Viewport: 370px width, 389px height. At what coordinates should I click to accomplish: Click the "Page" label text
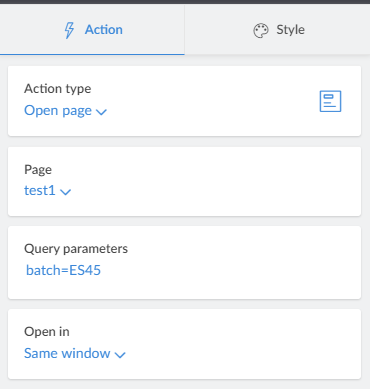click(38, 170)
